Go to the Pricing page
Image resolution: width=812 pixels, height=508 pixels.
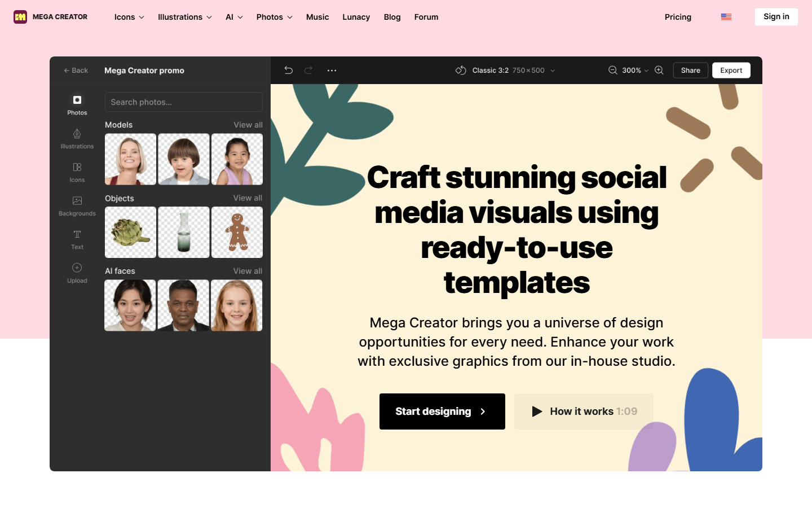[678, 17]
